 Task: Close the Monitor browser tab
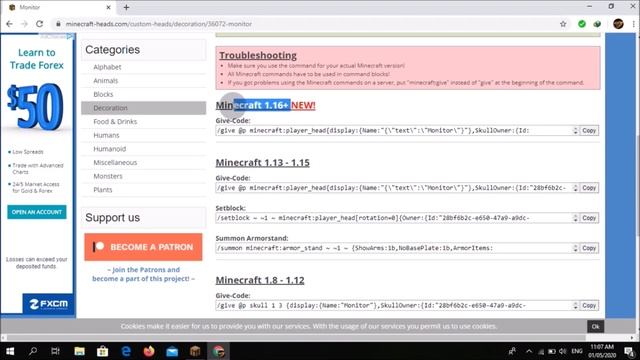click(109, 7)
